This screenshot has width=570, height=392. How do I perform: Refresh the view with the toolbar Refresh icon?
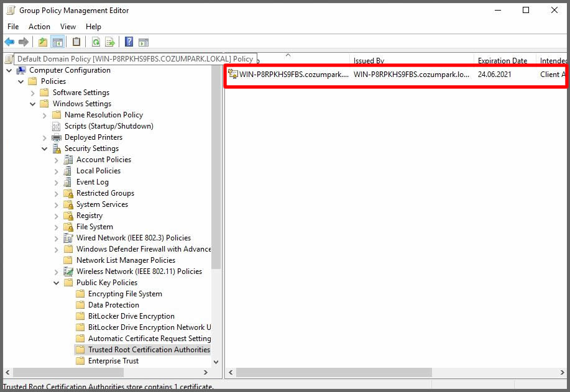coord(96,42)
